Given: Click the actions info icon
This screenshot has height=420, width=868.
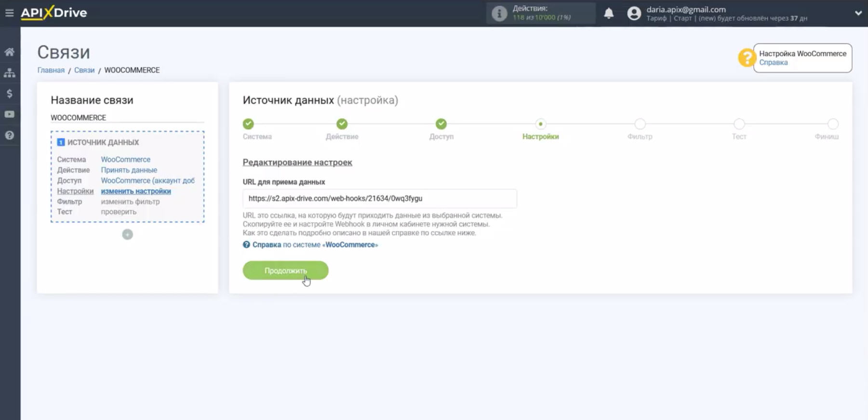Looking at the screenshot, I should tap(499, 13).
